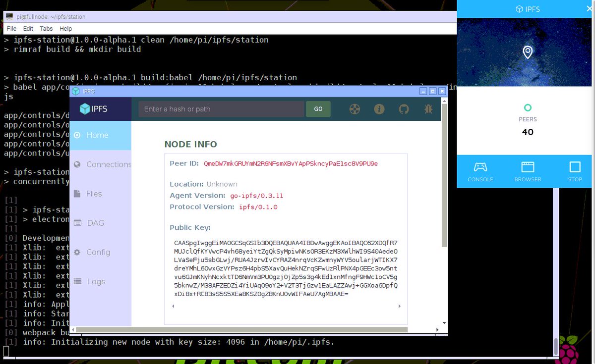Click the IPFS window title cube icon
Image resolution: width=595 pixels, height=364 pixels.
[75, 91]
